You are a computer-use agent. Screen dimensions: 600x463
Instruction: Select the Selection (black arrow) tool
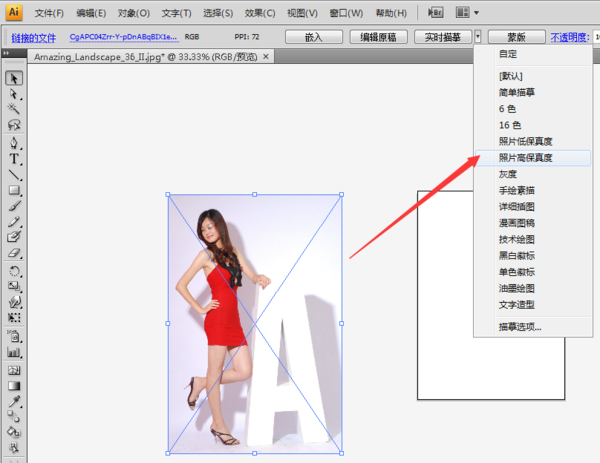(x=15, y=78)
